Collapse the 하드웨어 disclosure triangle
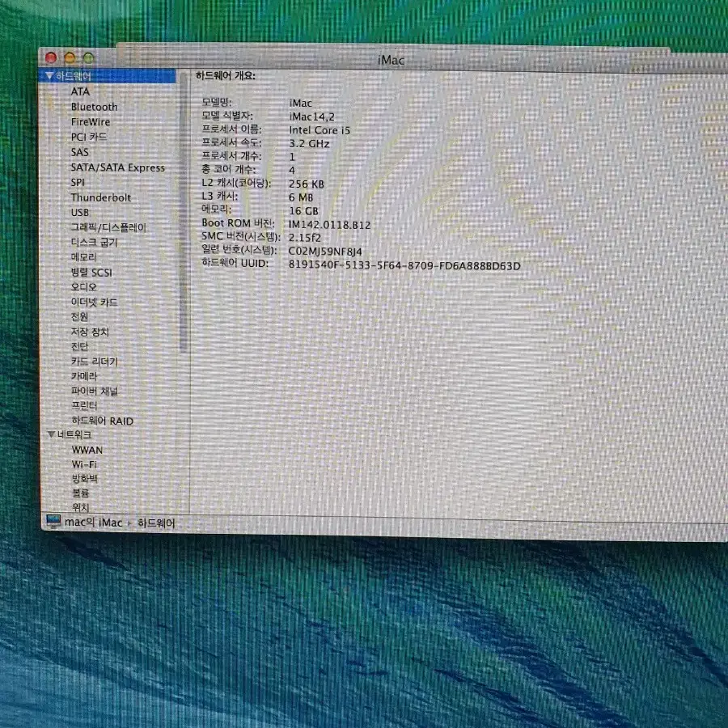 49,76
